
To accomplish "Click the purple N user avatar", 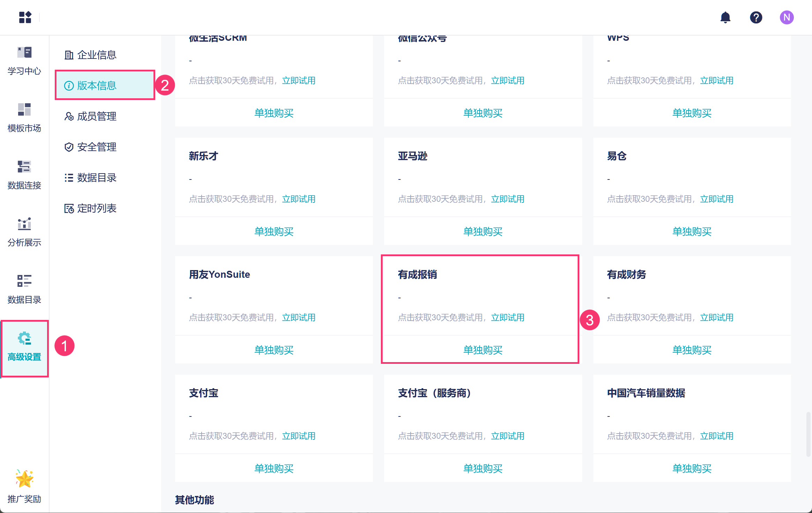I will tap(787, 17).
